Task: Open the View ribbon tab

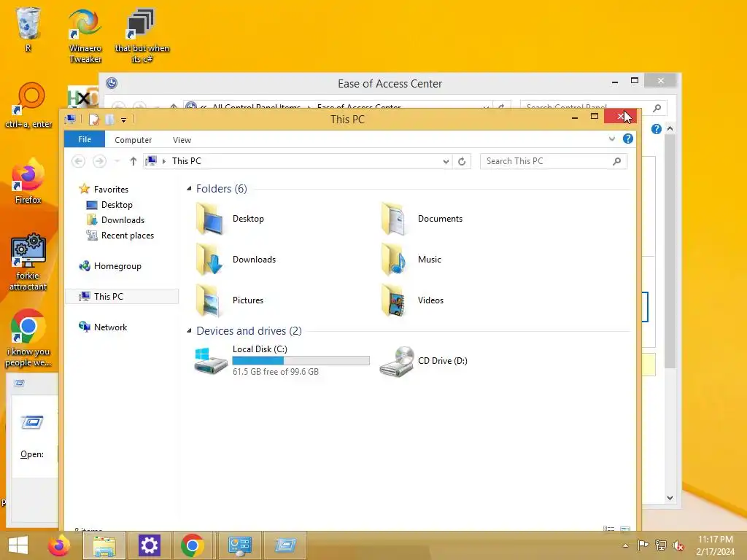Action: click(182, 140)
